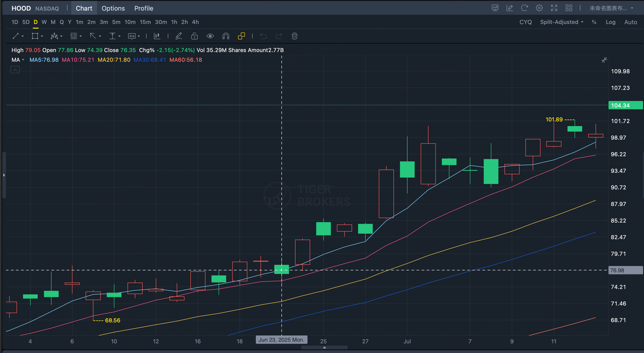Redo the last drawing action
Image resolution: width=644 pixels, height=353 pixels.
click(279, 36)
